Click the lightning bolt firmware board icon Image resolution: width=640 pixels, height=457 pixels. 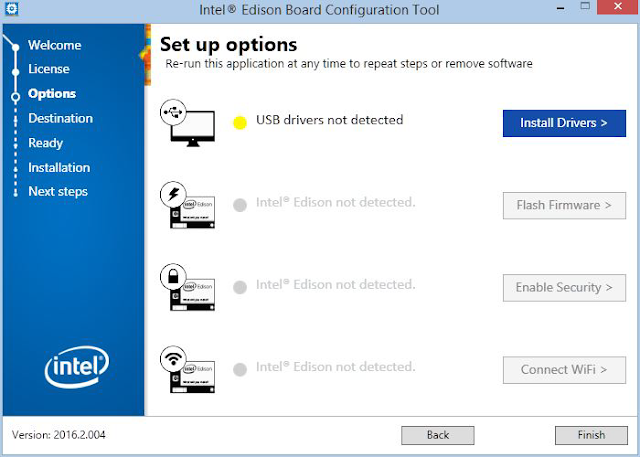188,205
